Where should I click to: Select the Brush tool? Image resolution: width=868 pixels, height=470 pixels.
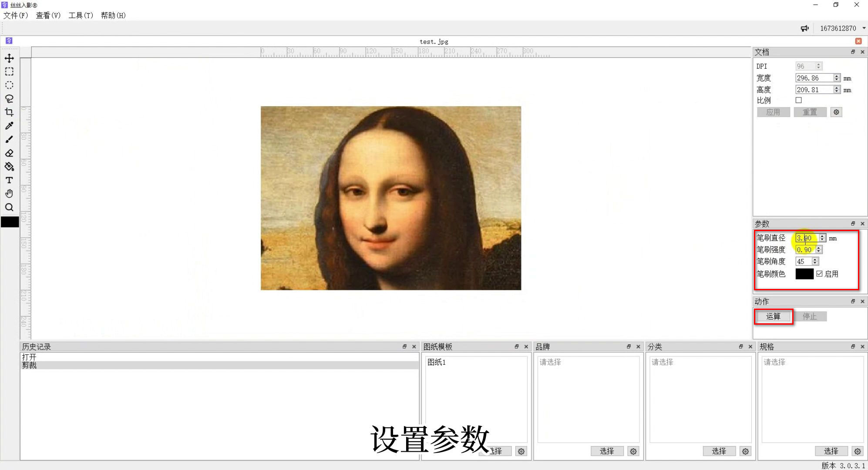pyautogui.click(x=9, y=139)
